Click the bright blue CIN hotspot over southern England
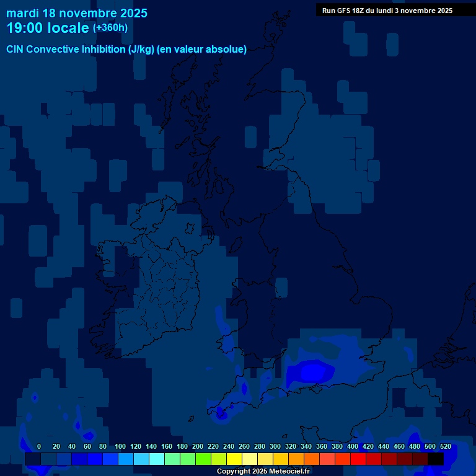 pyautogui.click(x=312, y=372)
